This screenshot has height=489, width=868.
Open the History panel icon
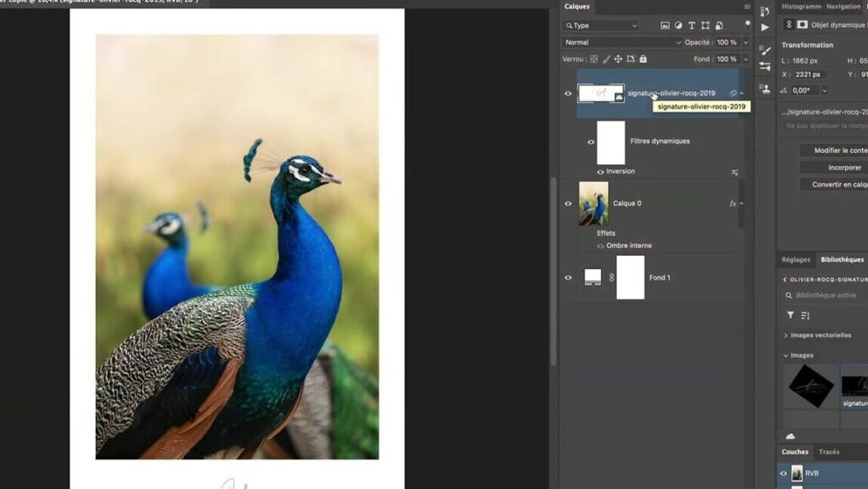coord(765,12)
